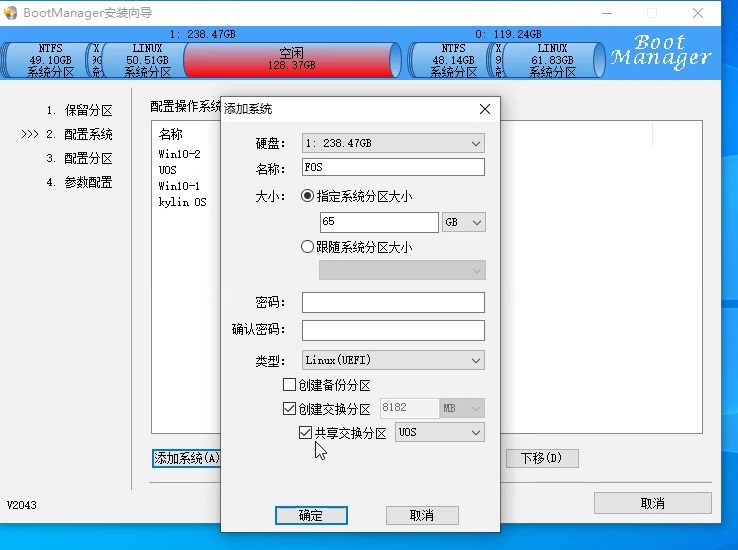
Task: Click 确定 in the add system dialog
Action: [x=311, y=515]
